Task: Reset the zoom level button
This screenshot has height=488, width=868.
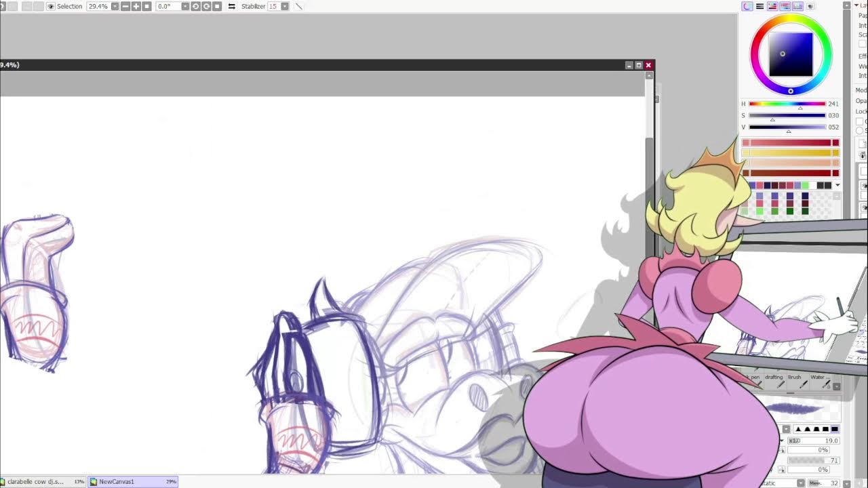Action: 147,6
